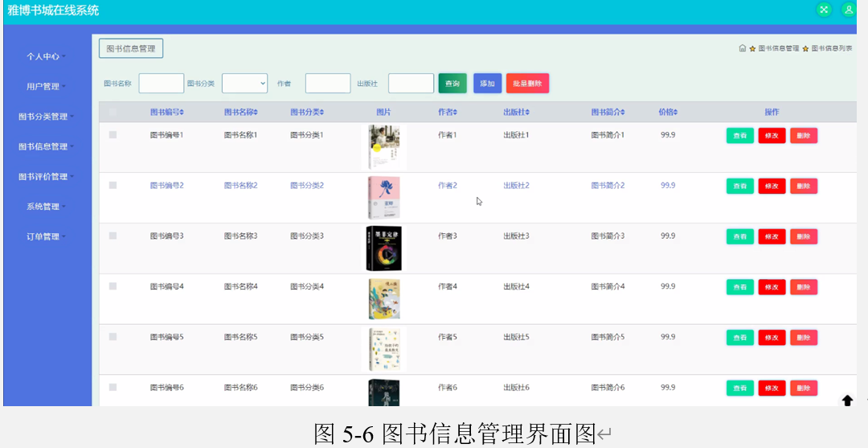Sort by 图书分类 column header
This screenshot has width=868, height=448.
point(307,113)
